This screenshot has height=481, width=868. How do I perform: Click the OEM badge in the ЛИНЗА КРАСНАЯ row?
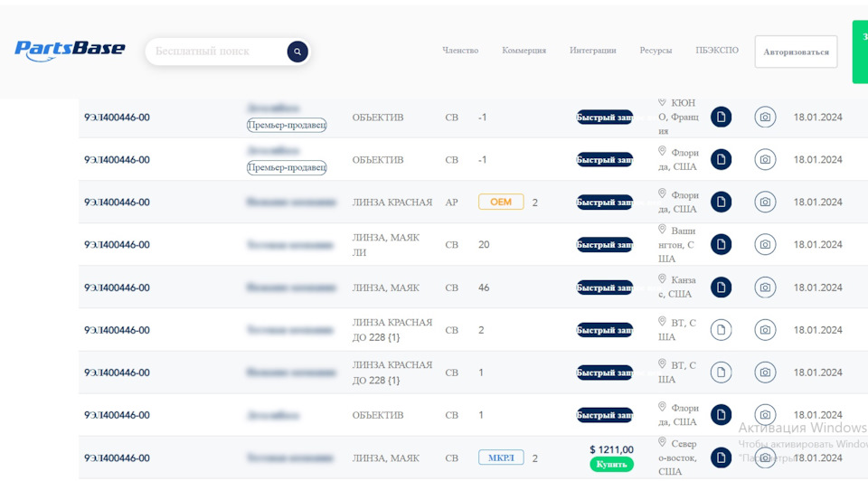pos(501,202)
